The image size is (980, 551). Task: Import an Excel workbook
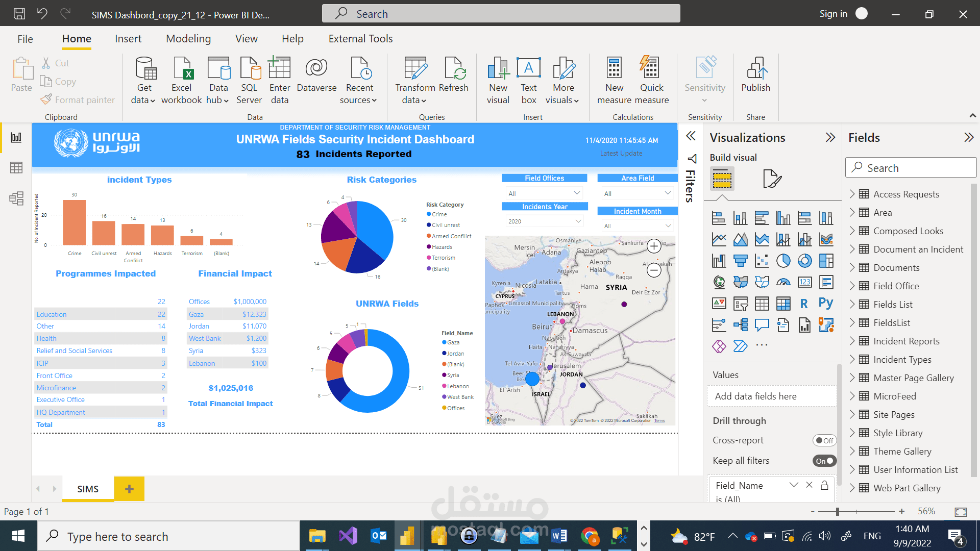182,80
